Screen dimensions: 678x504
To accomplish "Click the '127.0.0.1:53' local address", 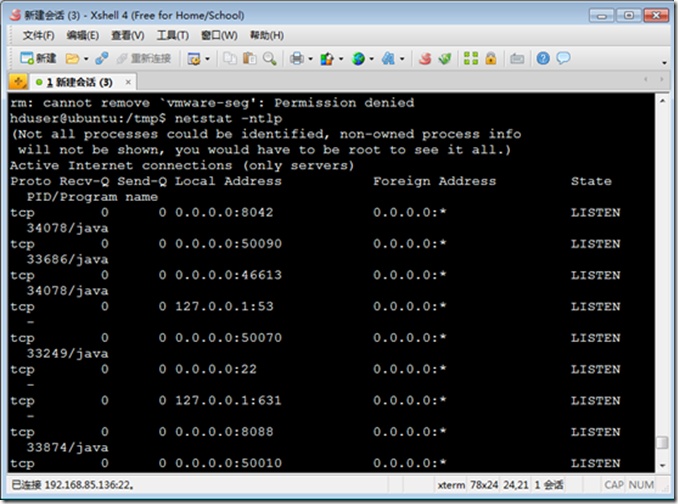I will pos(224,306).
